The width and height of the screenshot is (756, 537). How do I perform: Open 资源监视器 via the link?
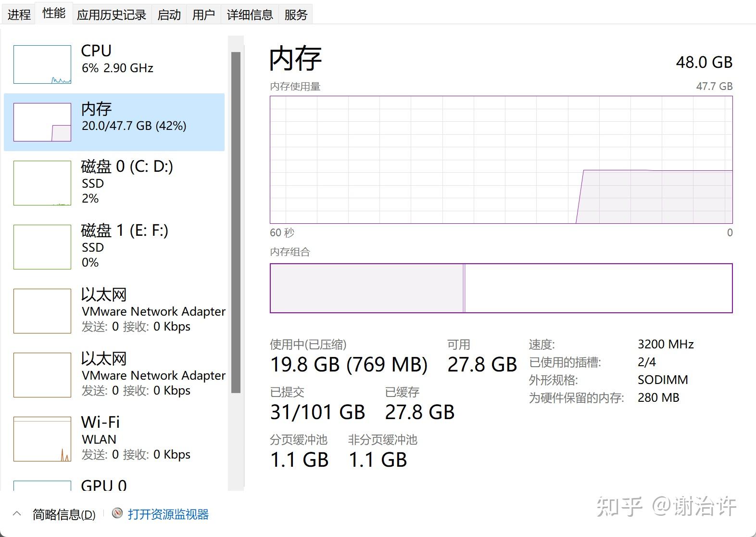pyautogui.click(x=168, y=514)
